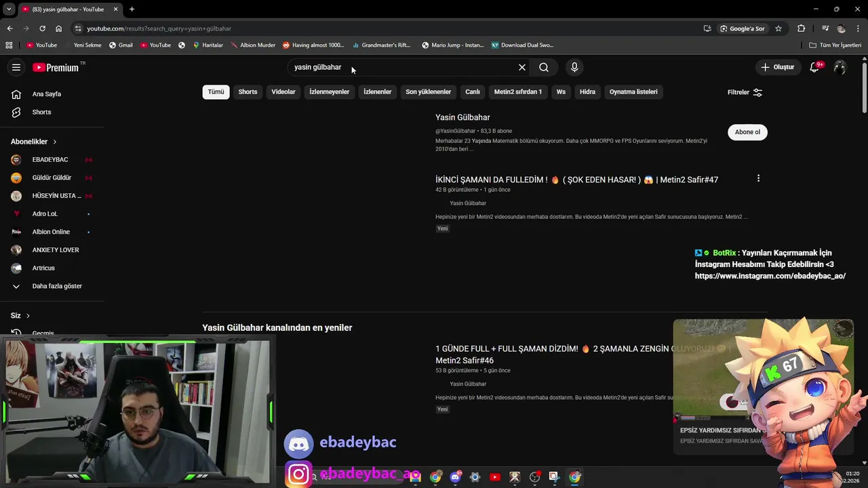Click the browser home icon
868x488 pixels.
click(x=59, y=28)
